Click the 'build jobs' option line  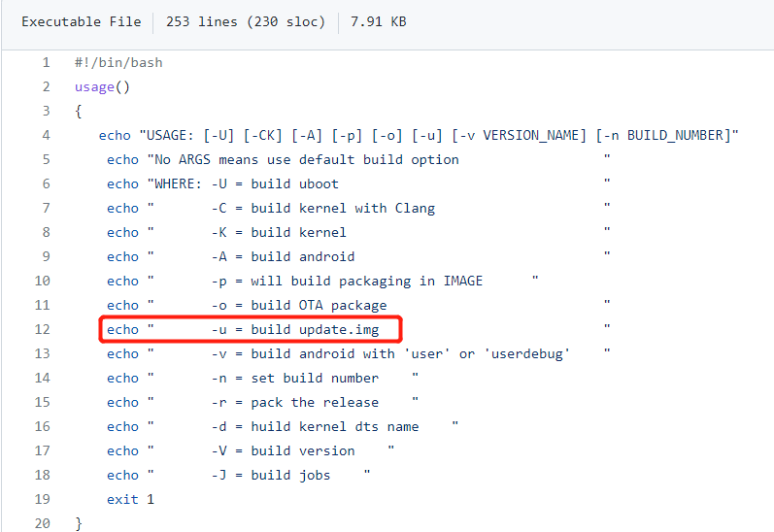(x=290, y=475)
